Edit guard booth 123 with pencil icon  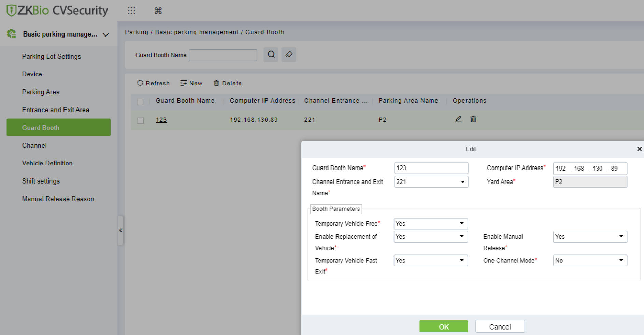click(458, 119)
